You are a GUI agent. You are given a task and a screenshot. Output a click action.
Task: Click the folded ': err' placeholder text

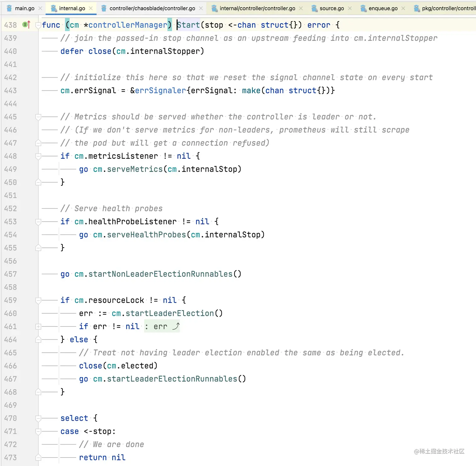(x=162, y=327)
